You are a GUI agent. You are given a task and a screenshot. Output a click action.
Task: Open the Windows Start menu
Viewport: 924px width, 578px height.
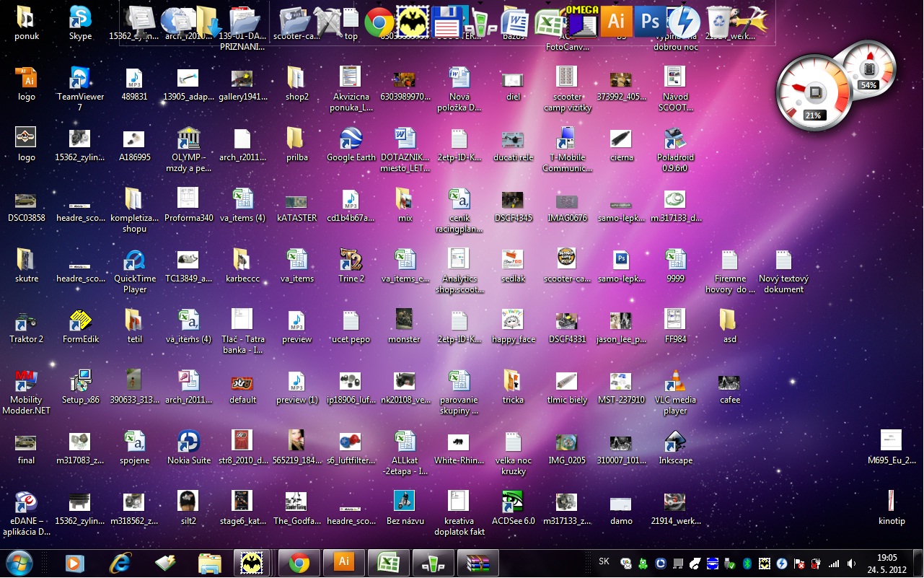tap(19, 562)
